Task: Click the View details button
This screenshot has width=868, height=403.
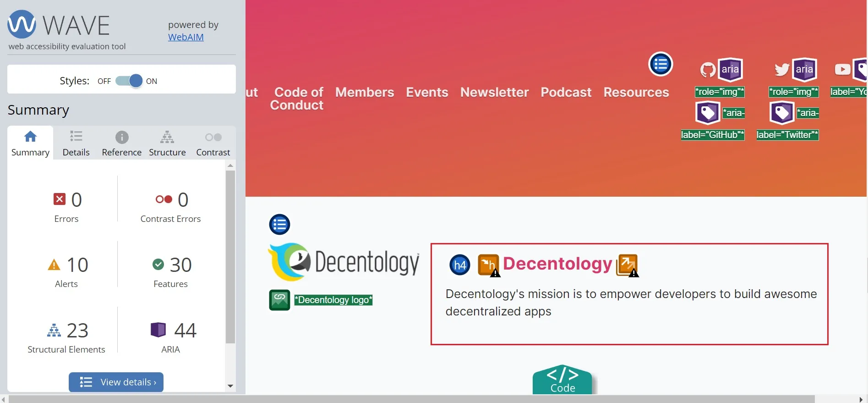Action: point(116,382)
